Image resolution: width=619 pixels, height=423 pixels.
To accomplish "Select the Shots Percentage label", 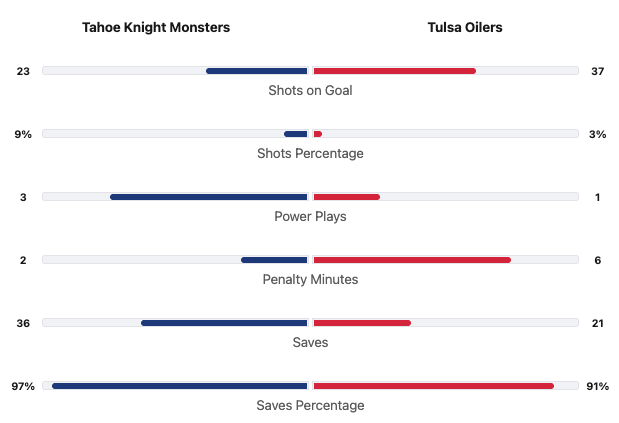I will pos(310,153).
